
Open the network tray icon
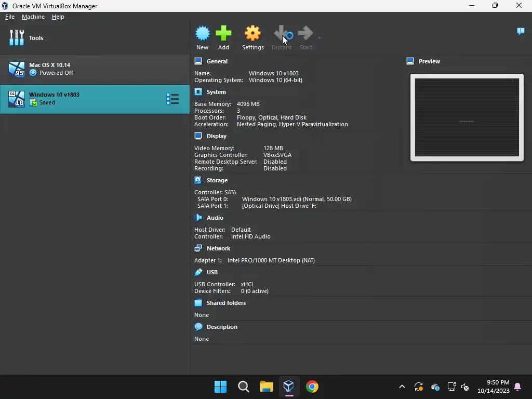(451, 387)
